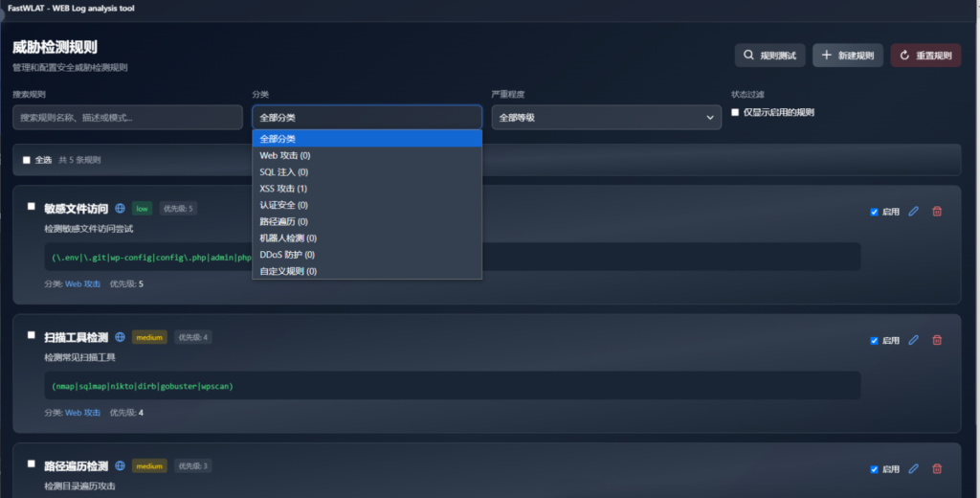Viewport: 980px width, 498px height.
Task: Click the red trash icon for 敏感文件访问
Action: [x=937, y=212]
